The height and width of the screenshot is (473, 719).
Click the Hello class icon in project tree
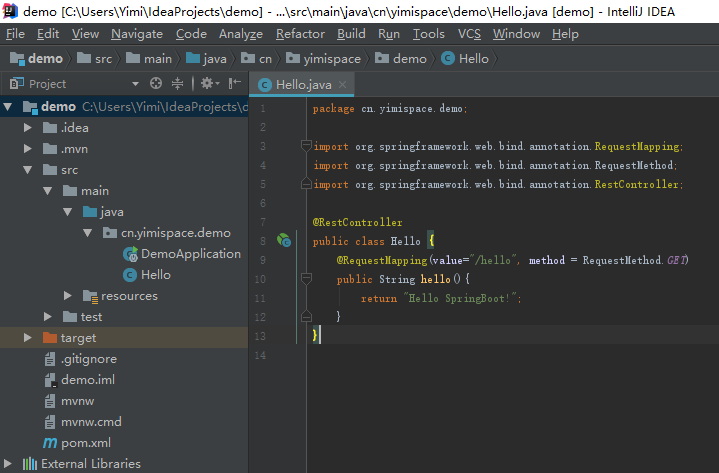click(x=130, y=275)
